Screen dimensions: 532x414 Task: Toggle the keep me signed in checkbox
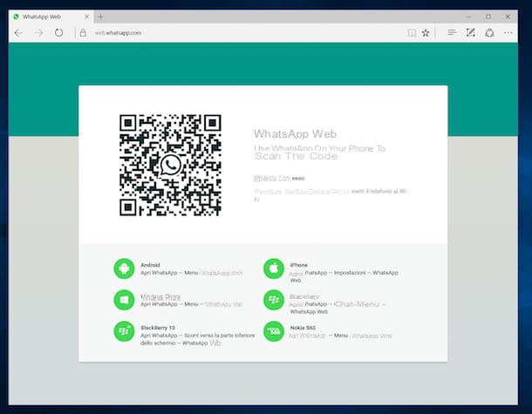(256, 179)
